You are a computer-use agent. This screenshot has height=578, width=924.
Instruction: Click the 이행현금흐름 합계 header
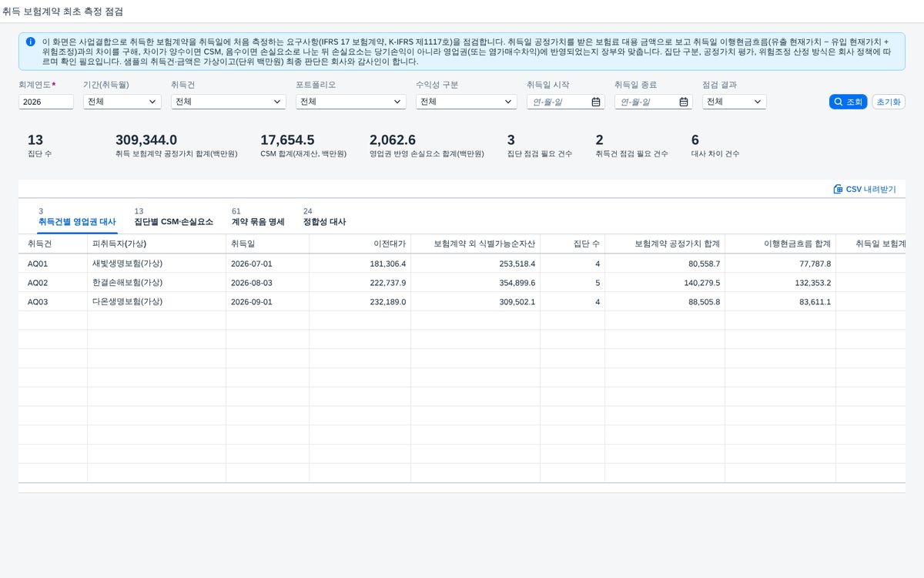[x=781, y=244]
